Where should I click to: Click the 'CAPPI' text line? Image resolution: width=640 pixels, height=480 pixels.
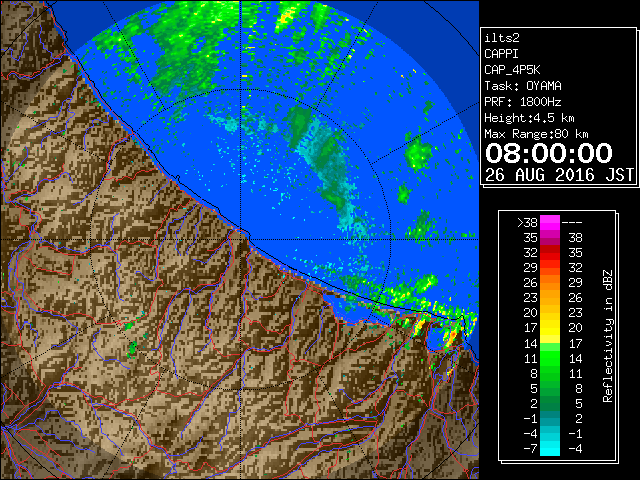click(x=501, y=54)
